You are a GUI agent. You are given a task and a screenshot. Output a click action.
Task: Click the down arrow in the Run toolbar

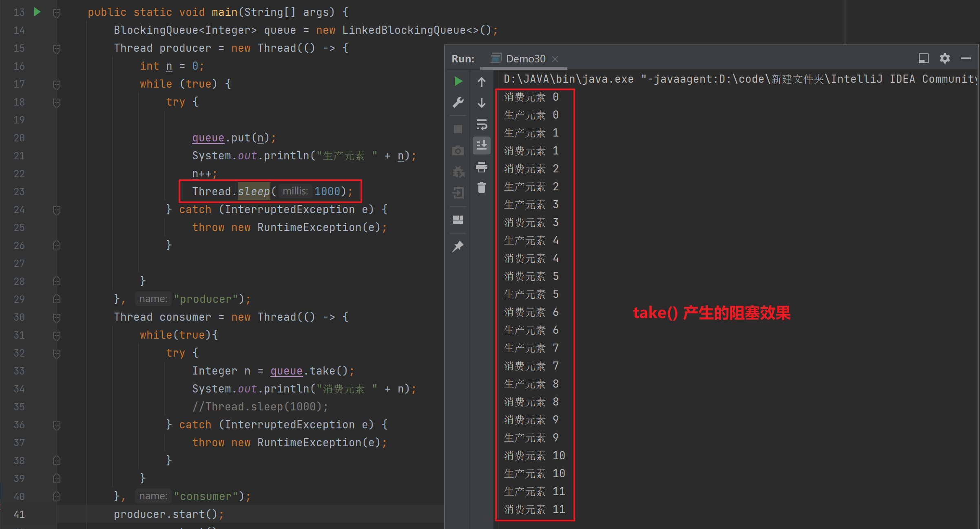[x=482, y=103]
